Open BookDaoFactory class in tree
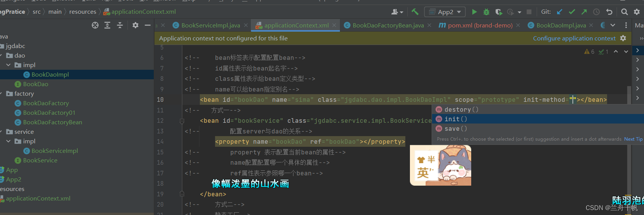 [46, 103]
